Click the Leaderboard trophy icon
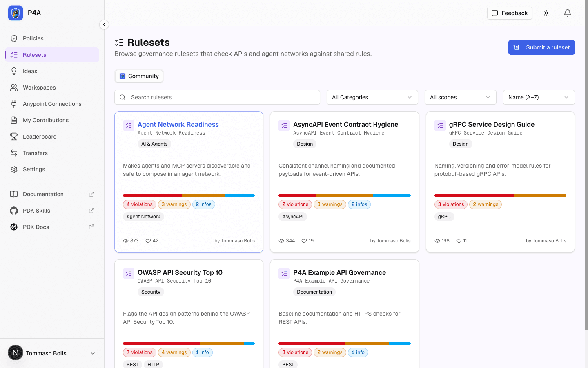 click(14, 137)
